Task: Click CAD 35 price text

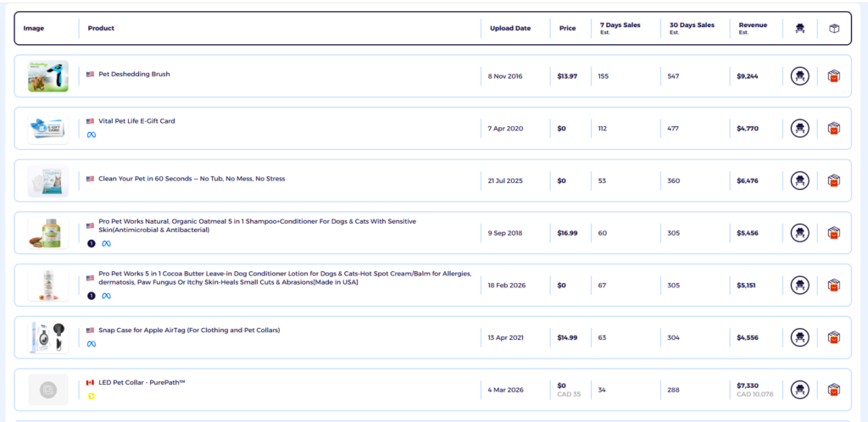Action: click(x=569, y=394)
